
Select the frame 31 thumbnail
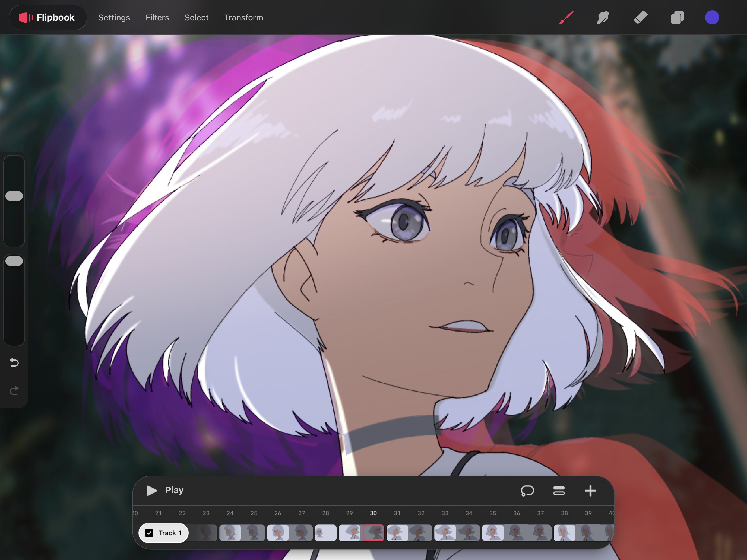coord(397,533)
